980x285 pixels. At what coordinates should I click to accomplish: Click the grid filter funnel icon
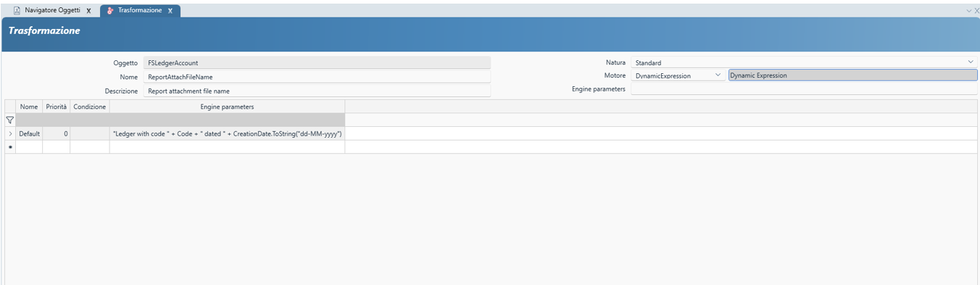(10, 120)
